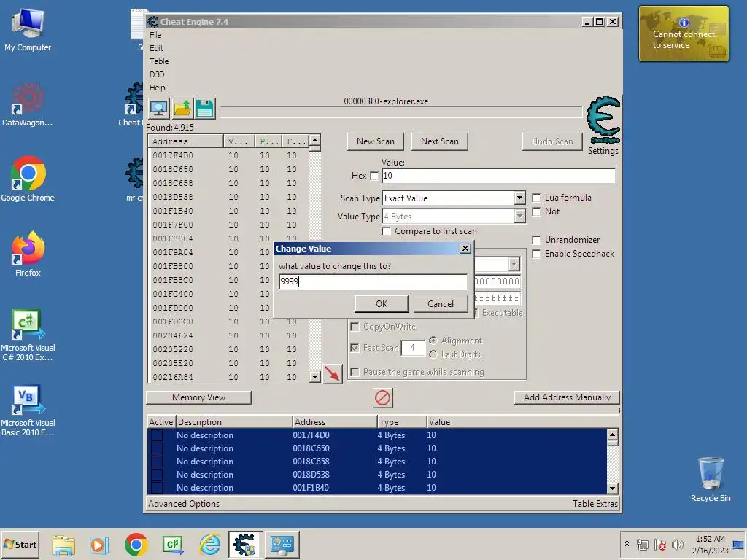Click the Start button

pyautogui.click(x=20, y=544)
